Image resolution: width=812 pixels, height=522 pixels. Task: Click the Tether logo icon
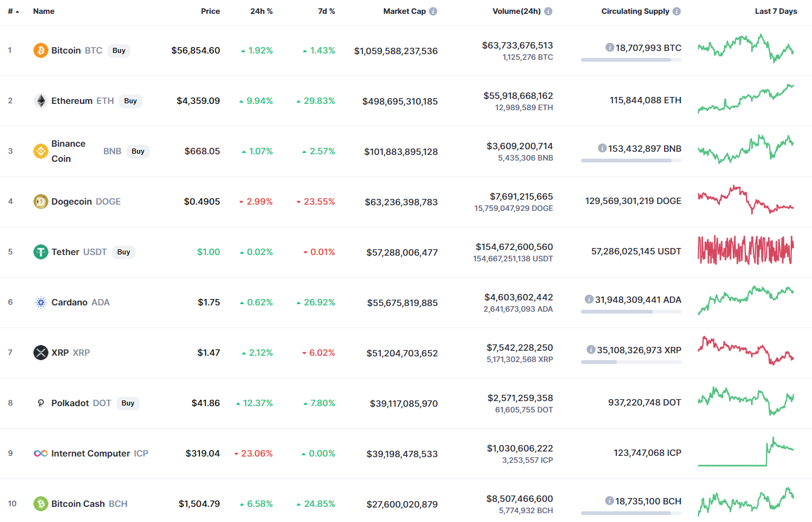40,252
